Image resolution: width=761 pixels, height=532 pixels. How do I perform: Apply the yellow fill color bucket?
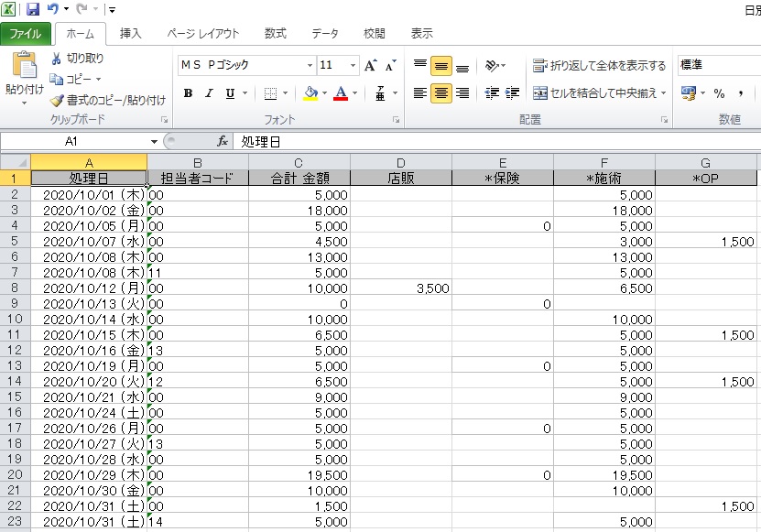pos(310,93)
